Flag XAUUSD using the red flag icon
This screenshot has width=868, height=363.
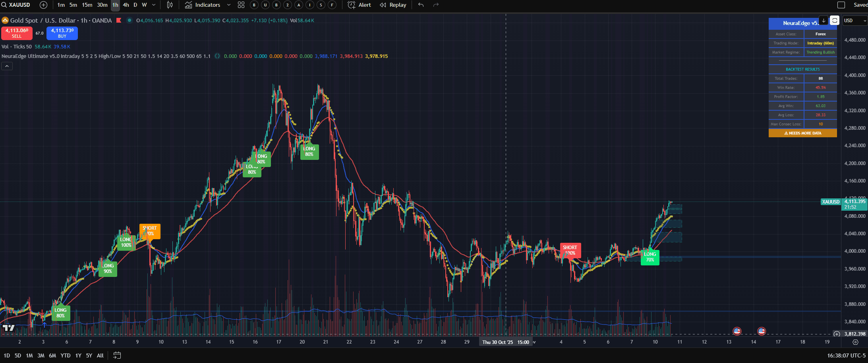tap(118, 20)
